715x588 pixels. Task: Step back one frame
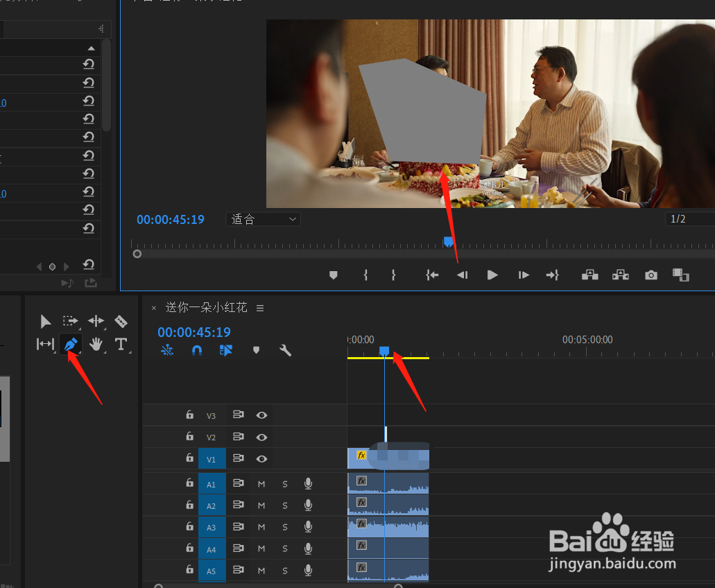(463, 275)
